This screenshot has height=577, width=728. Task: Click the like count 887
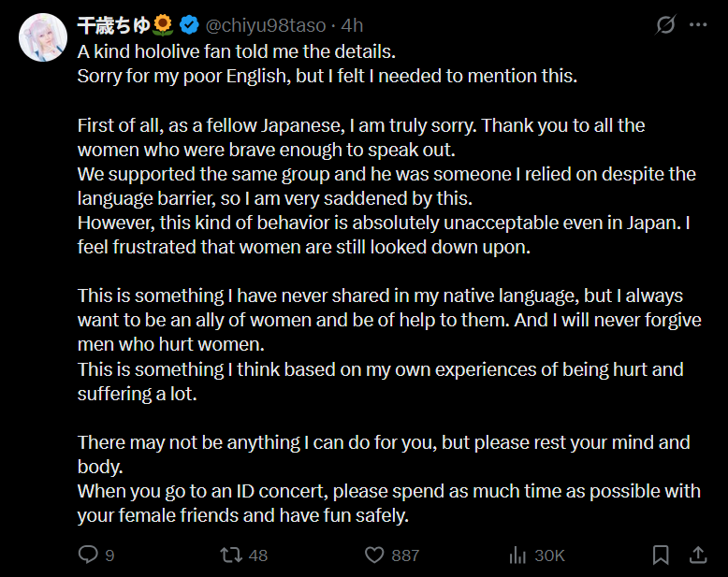point(405,555)
